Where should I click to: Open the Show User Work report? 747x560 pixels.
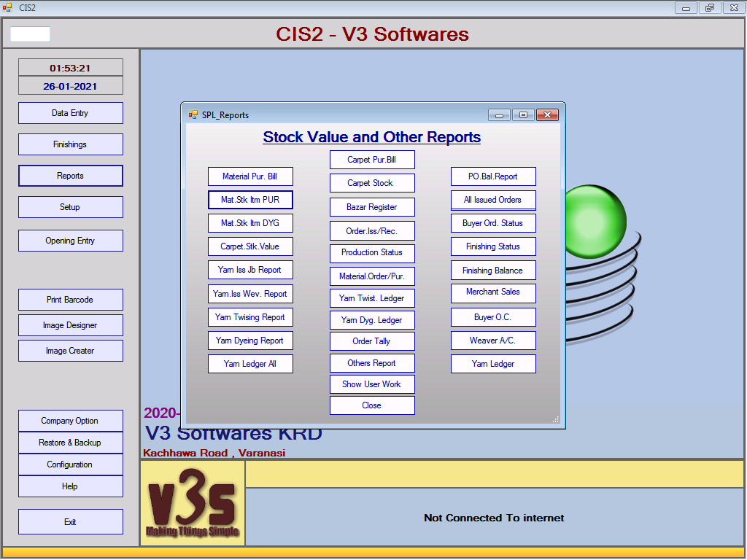(372, 384)
